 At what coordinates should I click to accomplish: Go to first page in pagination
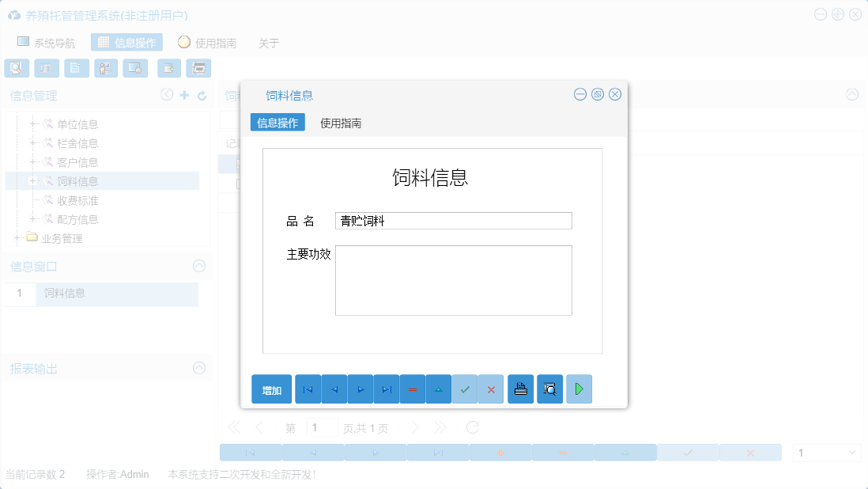pos(234,427)
